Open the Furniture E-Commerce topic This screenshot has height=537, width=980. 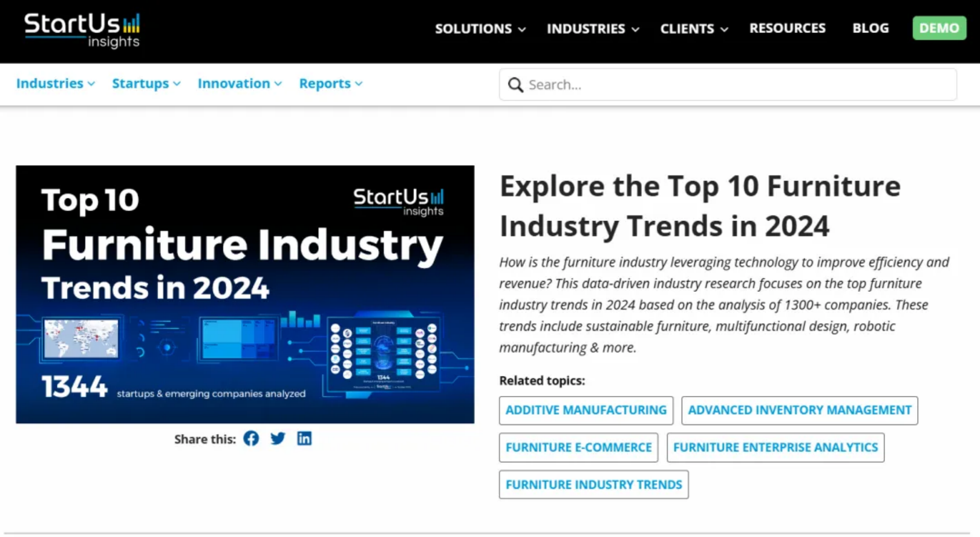coord(578,447)
